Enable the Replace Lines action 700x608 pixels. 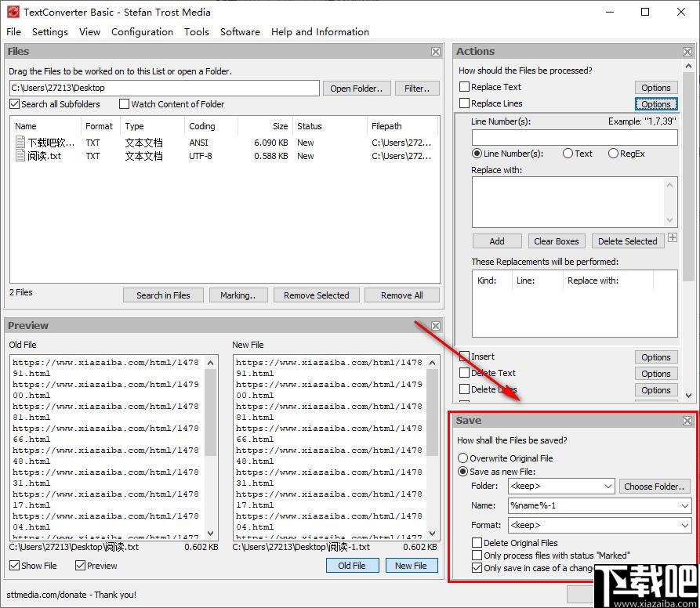click(x=464, y=103)
